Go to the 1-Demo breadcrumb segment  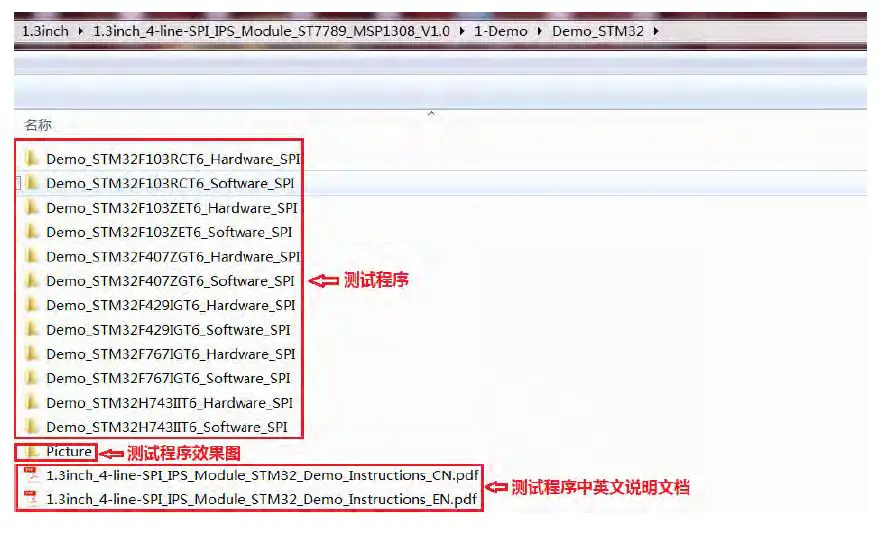(501, 31)
